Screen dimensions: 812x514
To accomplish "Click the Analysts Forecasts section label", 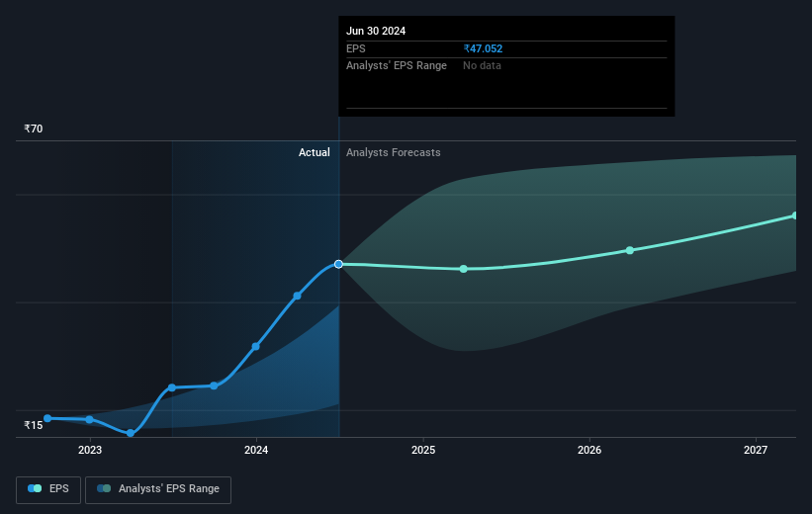I will click(393, 152).
